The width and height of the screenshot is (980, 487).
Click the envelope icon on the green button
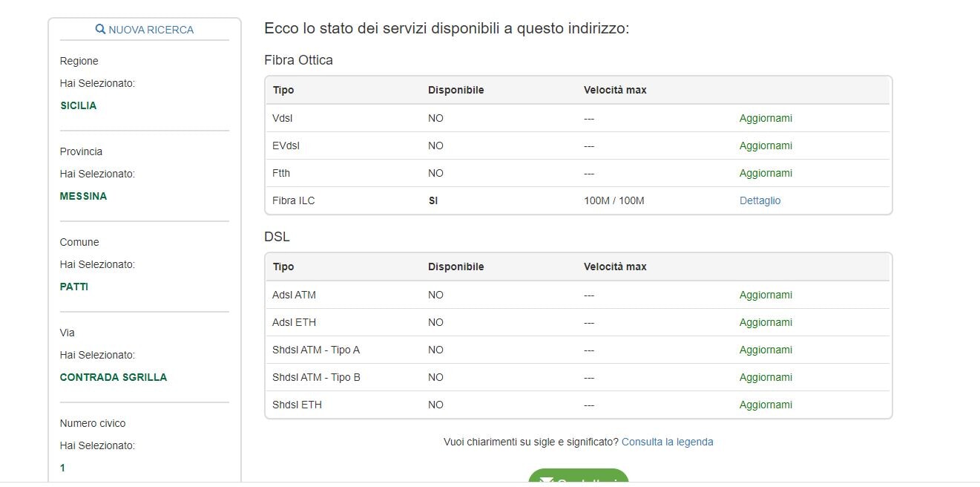click(x=546, y=481)
